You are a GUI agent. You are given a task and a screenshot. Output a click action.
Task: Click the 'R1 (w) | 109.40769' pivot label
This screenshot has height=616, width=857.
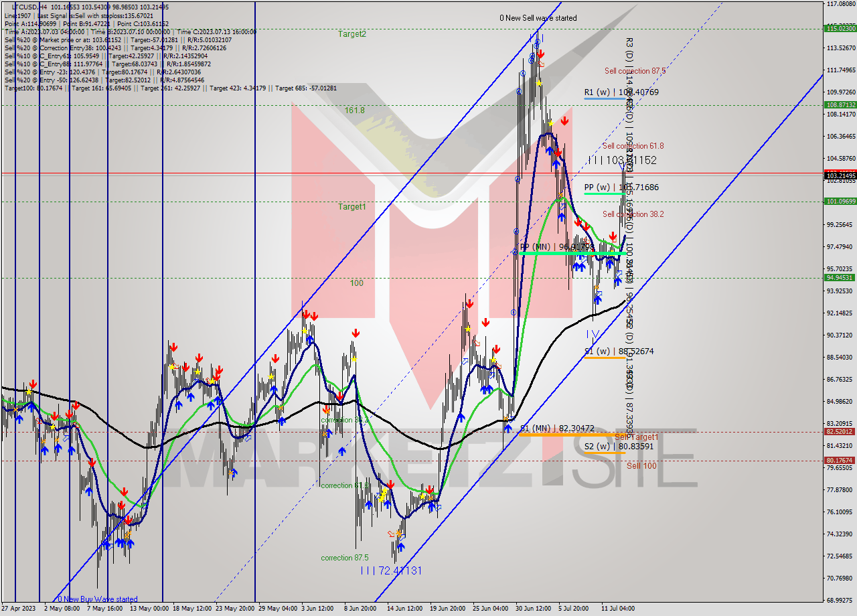coord(621,92)
